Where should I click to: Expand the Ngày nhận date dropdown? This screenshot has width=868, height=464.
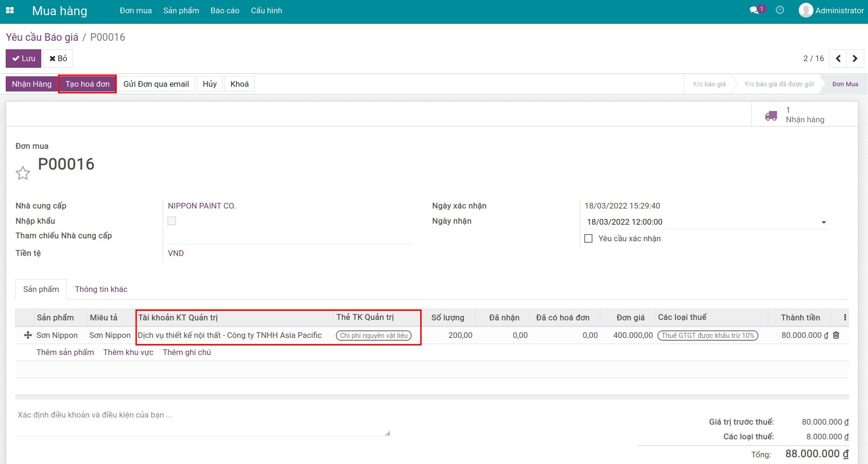coord(823,222)
